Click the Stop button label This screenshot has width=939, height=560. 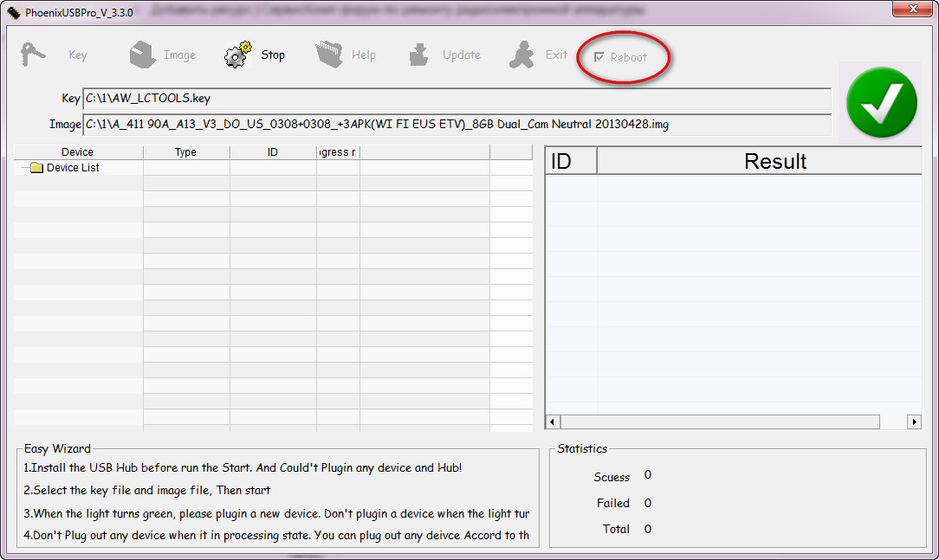click(x=273, y=55)
